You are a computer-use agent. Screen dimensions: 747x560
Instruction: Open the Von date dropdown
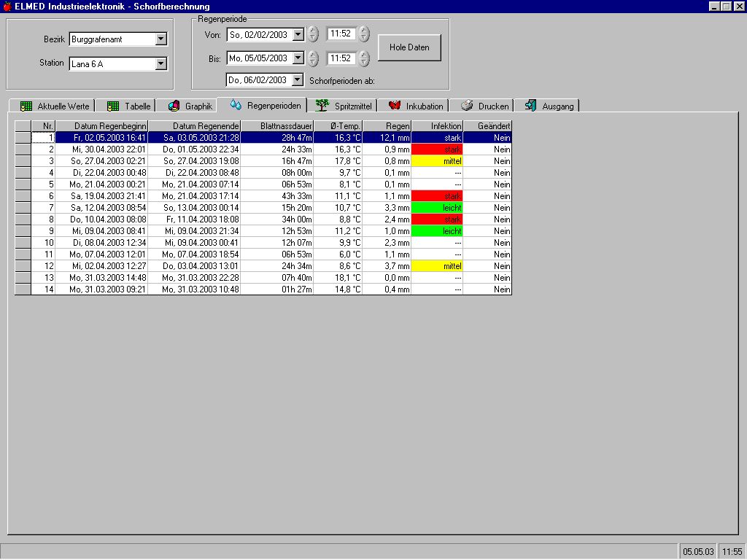298,34
